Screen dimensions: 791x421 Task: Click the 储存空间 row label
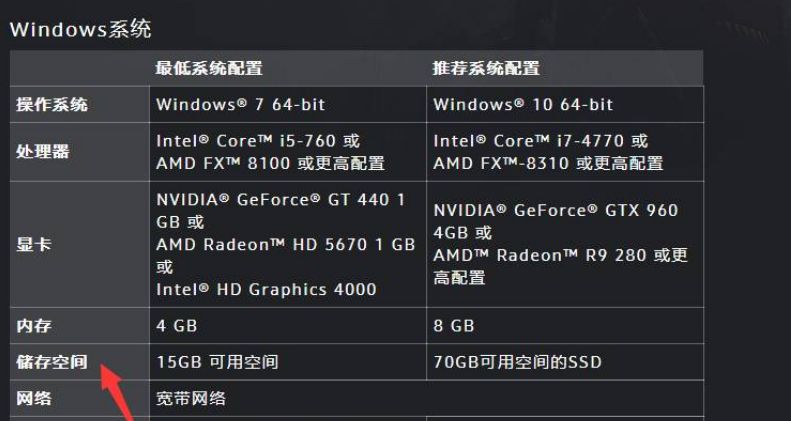point(52,362)
